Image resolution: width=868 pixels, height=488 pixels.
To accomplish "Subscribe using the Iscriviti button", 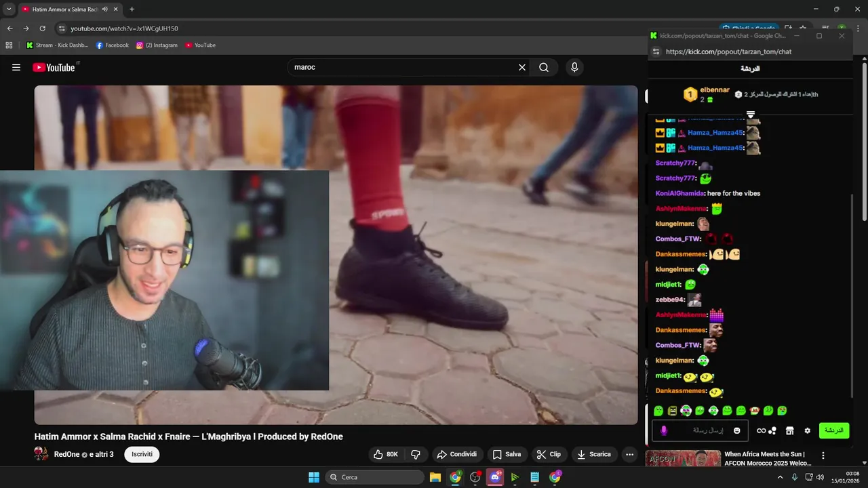I will [x=142, y=454].
